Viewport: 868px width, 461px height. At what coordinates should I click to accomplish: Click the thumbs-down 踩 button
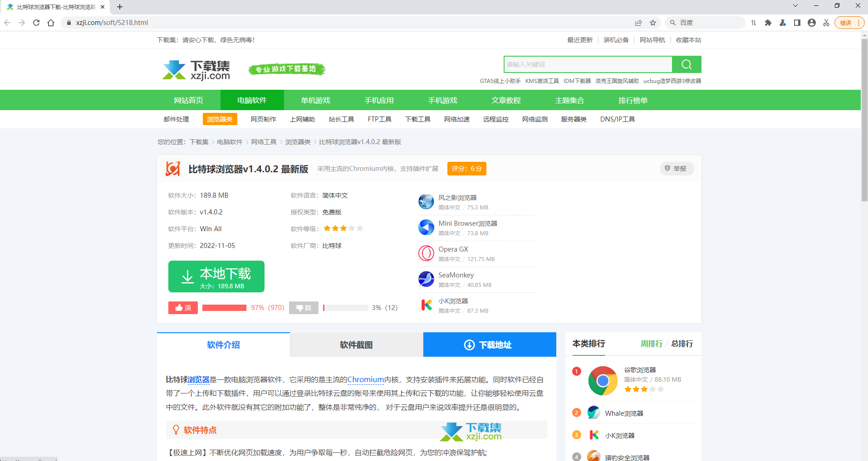[x=304, y=308]
